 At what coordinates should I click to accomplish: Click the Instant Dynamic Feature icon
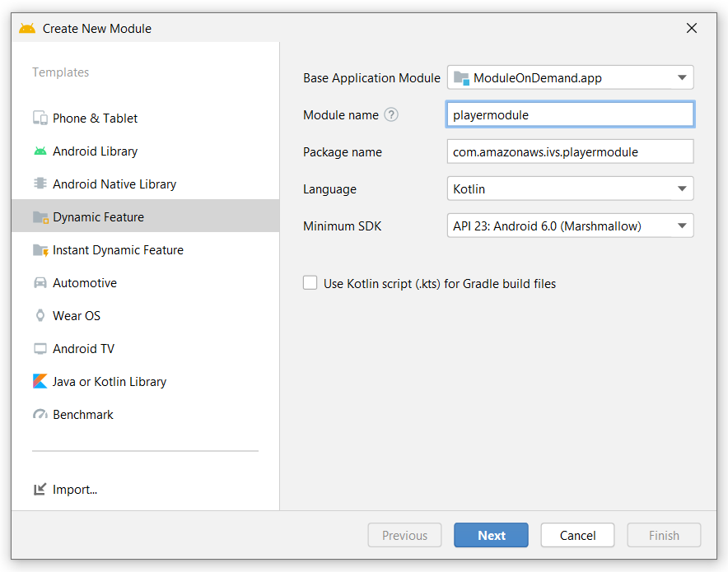coord(40,249)
